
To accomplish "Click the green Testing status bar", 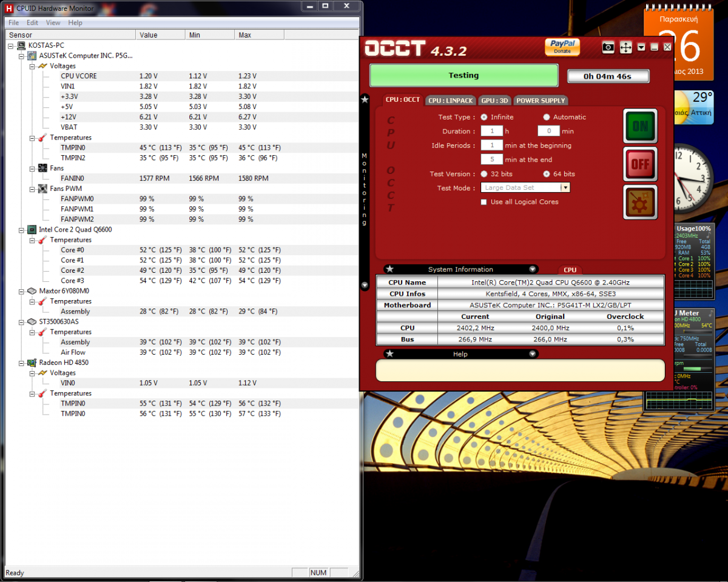I will tap(463, 76).
